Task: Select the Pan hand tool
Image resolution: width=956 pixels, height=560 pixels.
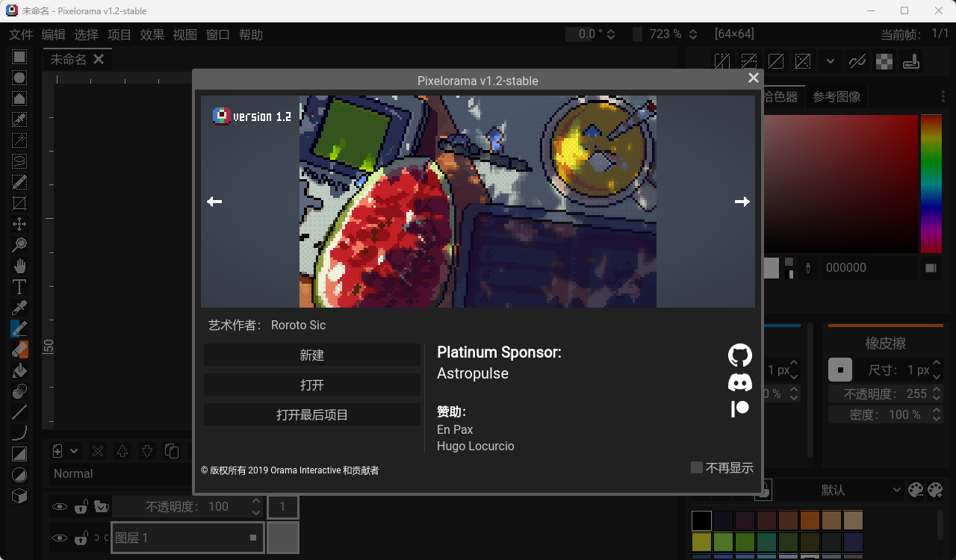Action: click(19, 267)
